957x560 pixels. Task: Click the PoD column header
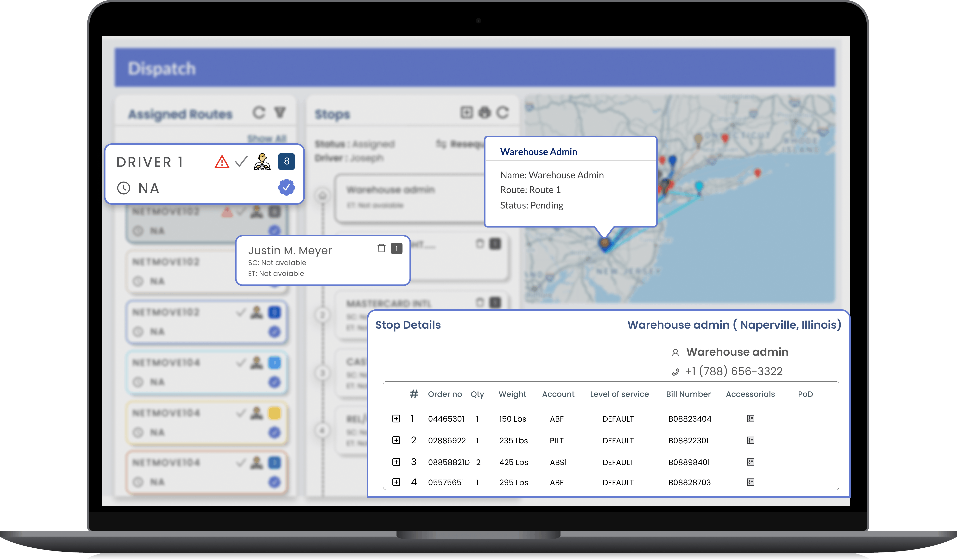click(805, 394)
